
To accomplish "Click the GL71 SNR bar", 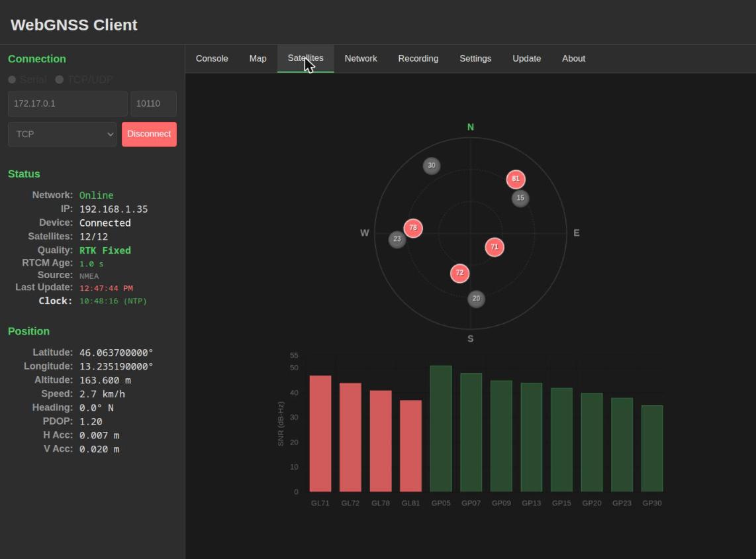I will (x=320, y=434).
